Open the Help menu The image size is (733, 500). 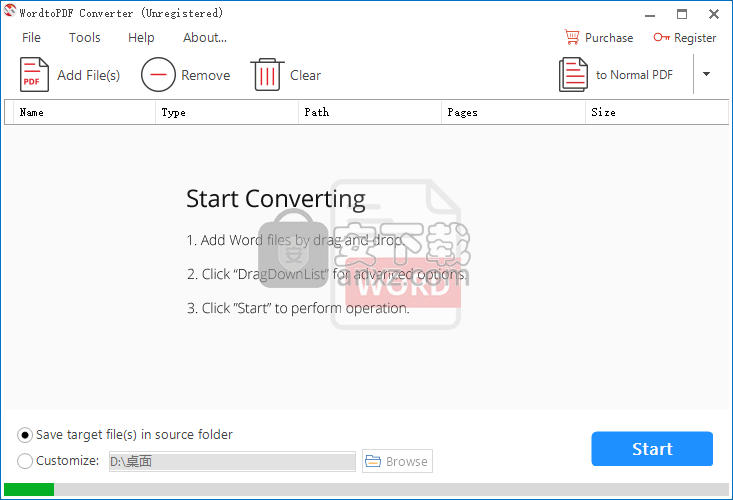tap(141, 37)
